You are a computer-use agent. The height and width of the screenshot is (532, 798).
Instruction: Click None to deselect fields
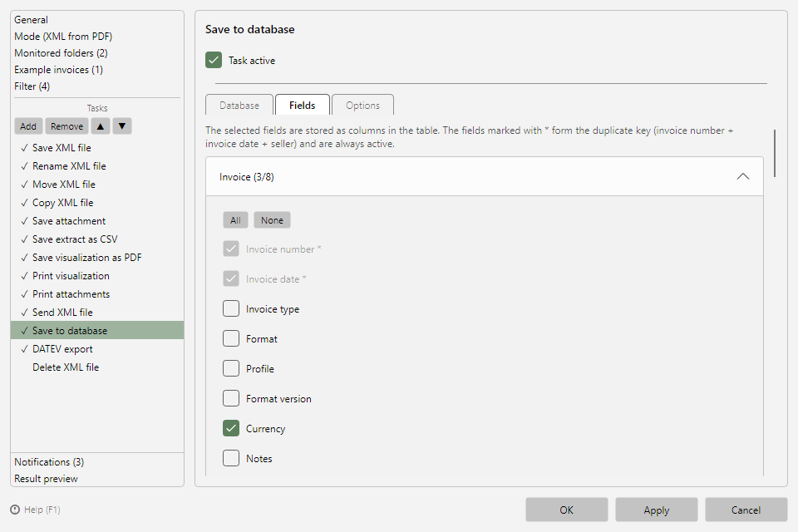click(272, 220)
